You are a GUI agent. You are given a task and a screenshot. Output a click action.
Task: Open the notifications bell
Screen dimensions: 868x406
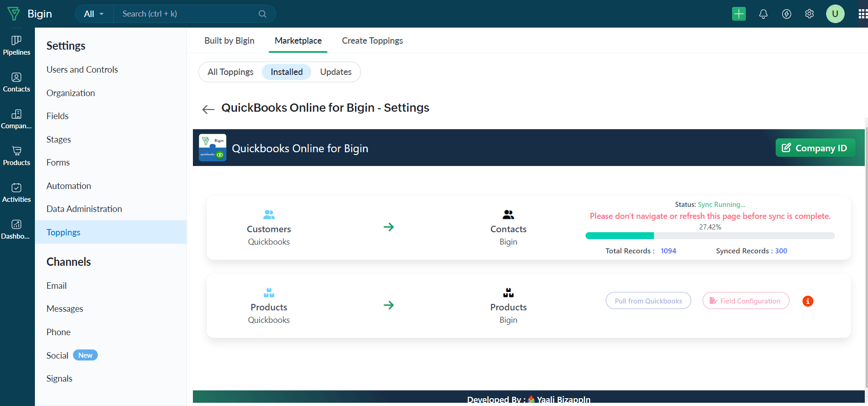[x=763, y=14]
